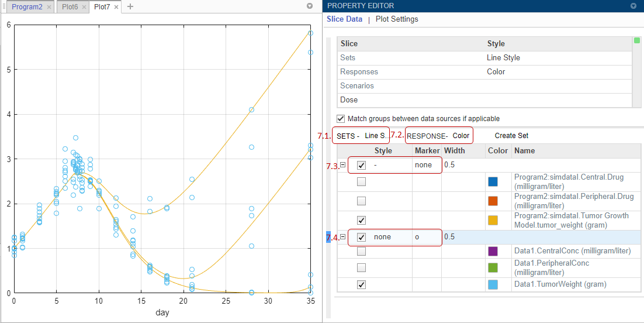Click Marker cell 'o' in second set
644x323 pixels.
tap(427, 237)
